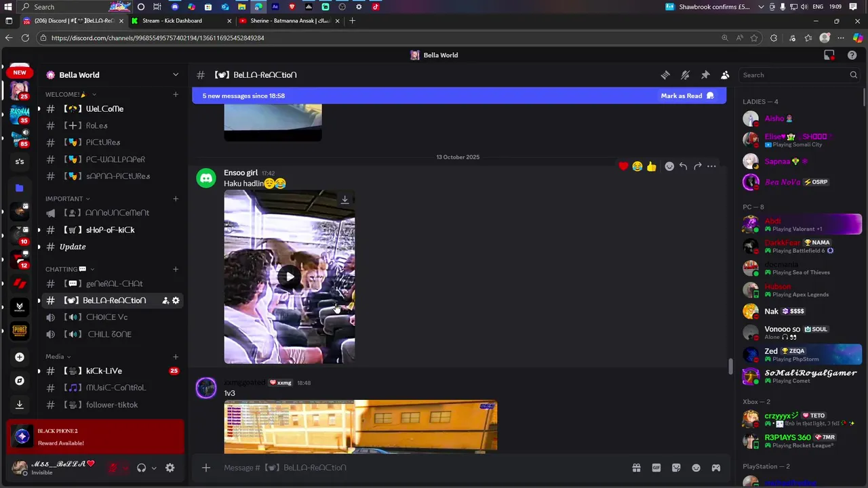Collapse the IMPORTANT category
868x488 pixels.
pyautogui.click(x=67, y=199)
